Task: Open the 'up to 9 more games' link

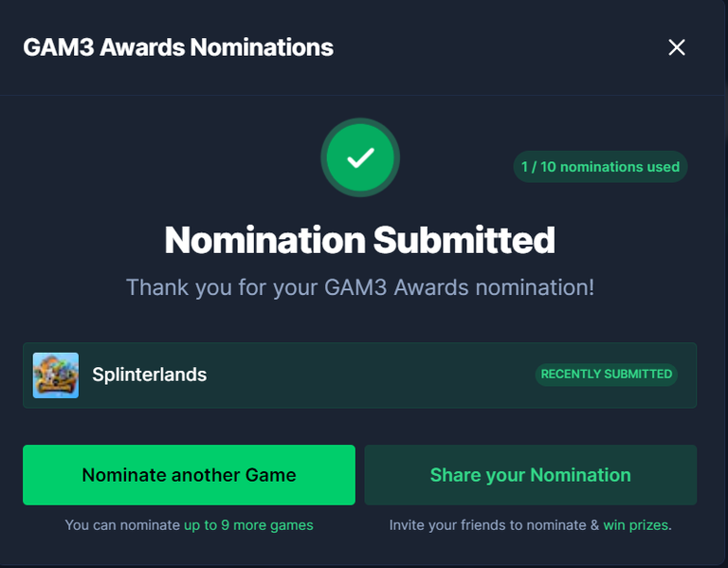Action: coord(248,525)
